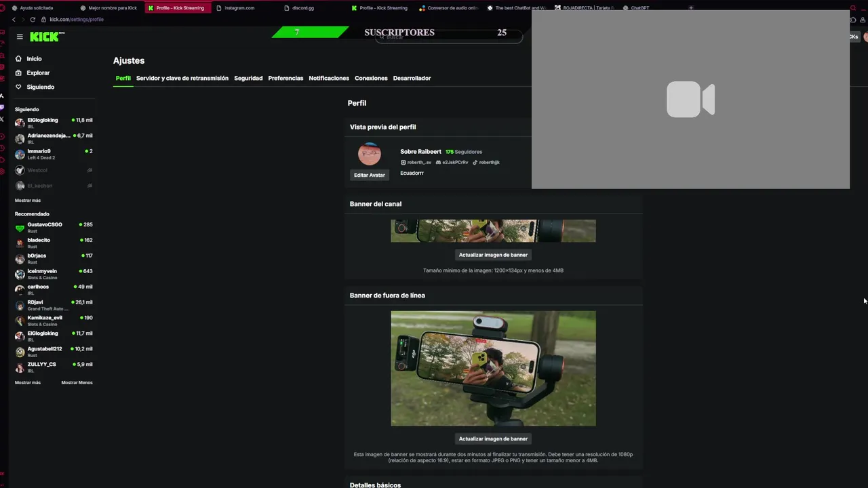Switch to Mejor nombre para Kick tab

(x=108, y=7)
